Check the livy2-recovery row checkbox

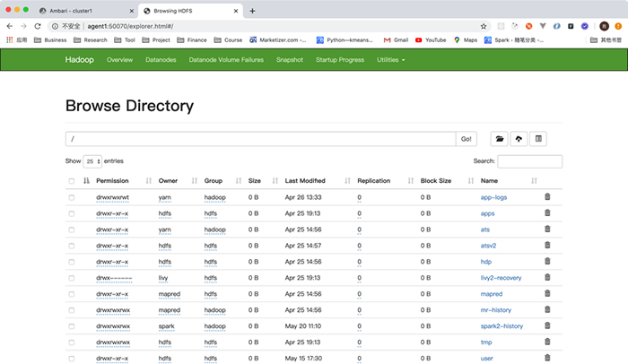pos(71,278)
